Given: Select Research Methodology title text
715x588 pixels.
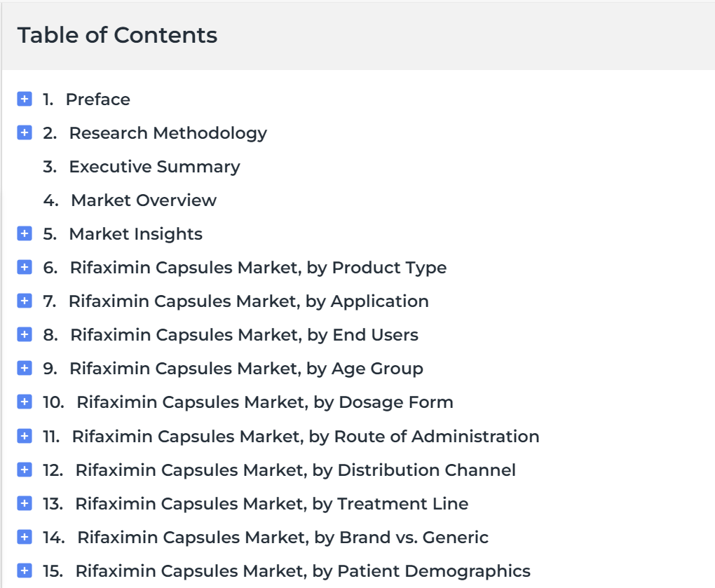Looking at the screenshot, I should (168, 134).
